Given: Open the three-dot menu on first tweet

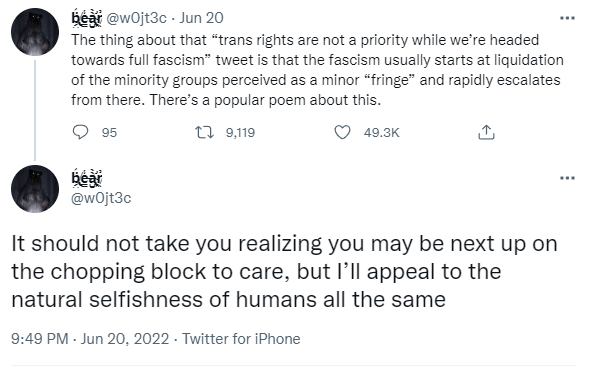Looking at the screenshot, I should [567, 18].
